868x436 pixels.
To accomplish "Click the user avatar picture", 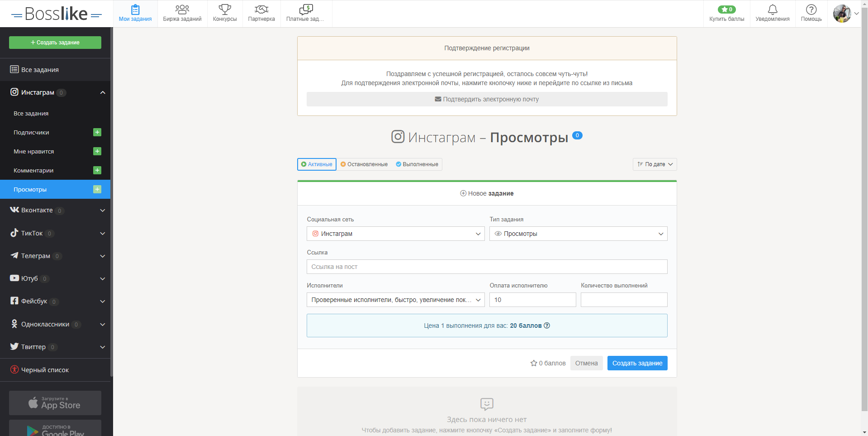I will coord(842,14).
